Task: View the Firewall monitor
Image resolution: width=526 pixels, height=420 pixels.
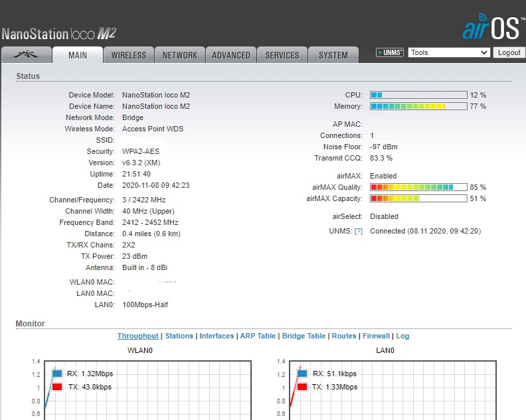Action: tap(376, 336)
